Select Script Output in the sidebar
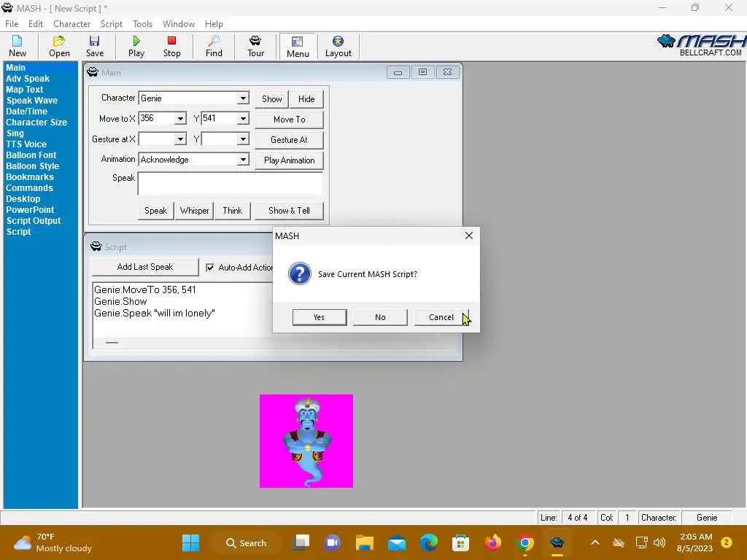 (x=34, y=221)
